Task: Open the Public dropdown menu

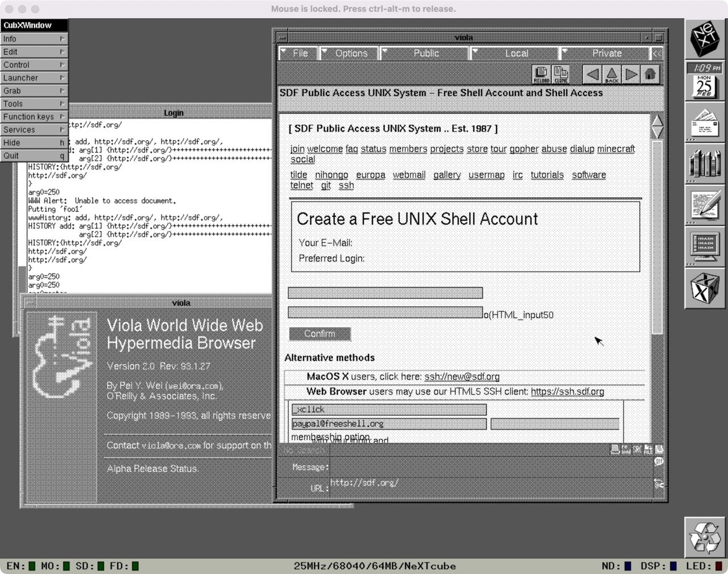Action: pos(425,53)
